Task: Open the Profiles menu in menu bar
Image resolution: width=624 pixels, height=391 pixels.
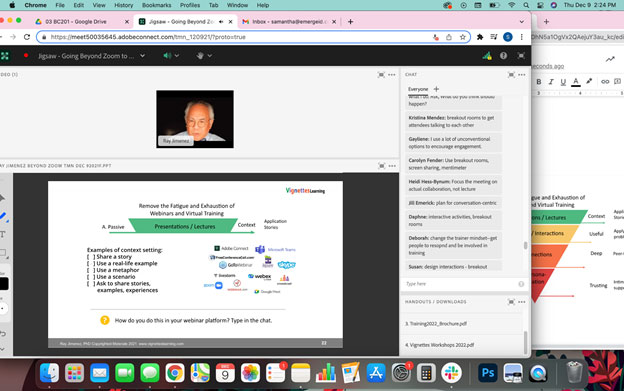Action: pos(190,5)
